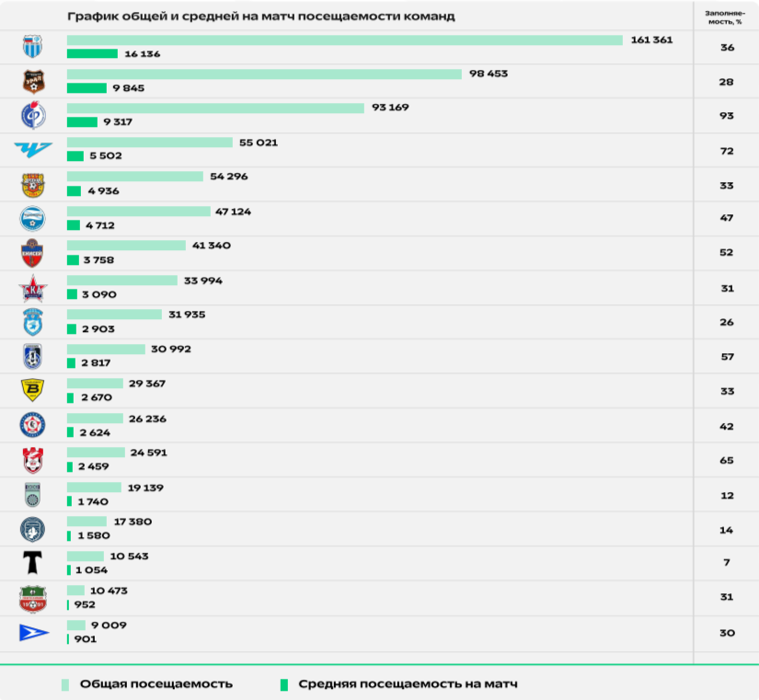Click the Ural club logo with orange text

(32, 82)
